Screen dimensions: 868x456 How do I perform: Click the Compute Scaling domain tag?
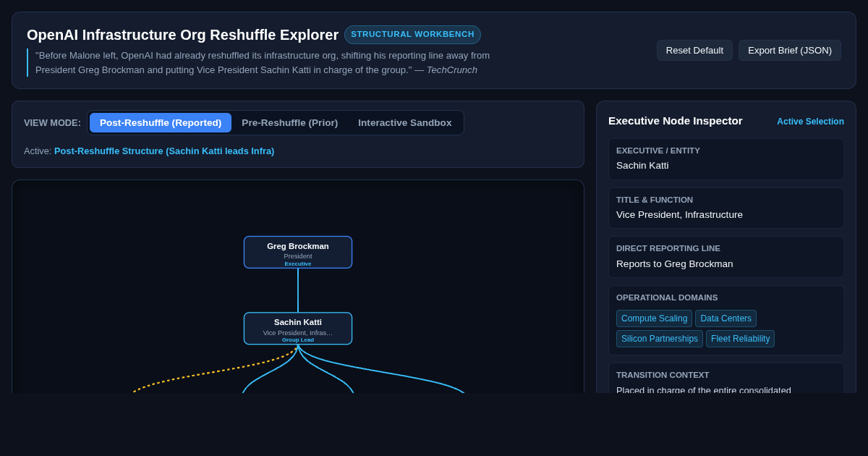(x=654, y=318)
